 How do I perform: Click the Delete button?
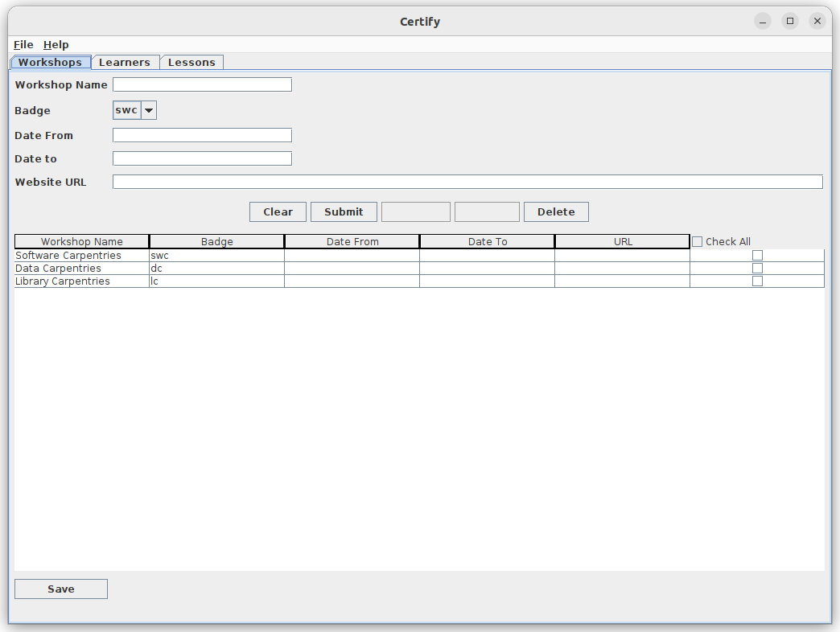click(556, 212)
